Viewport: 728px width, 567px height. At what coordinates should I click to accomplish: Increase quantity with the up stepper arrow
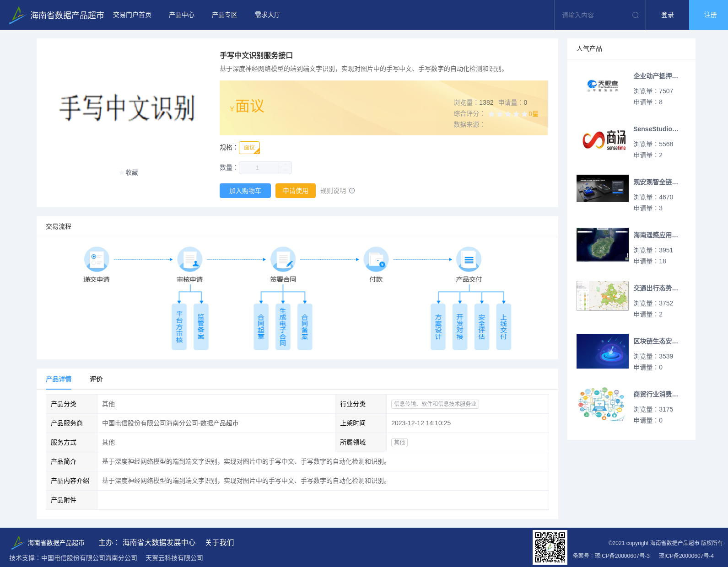286,165
